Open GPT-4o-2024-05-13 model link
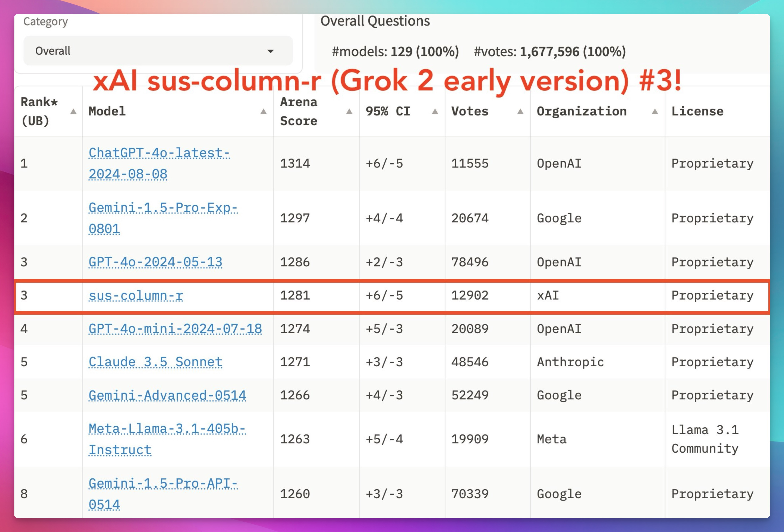Viewport: 784px width, 532px height. (x=155, y=262)
